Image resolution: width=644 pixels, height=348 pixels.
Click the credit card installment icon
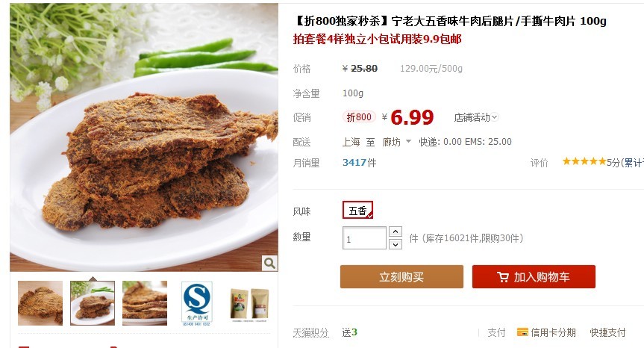point(522,332)
